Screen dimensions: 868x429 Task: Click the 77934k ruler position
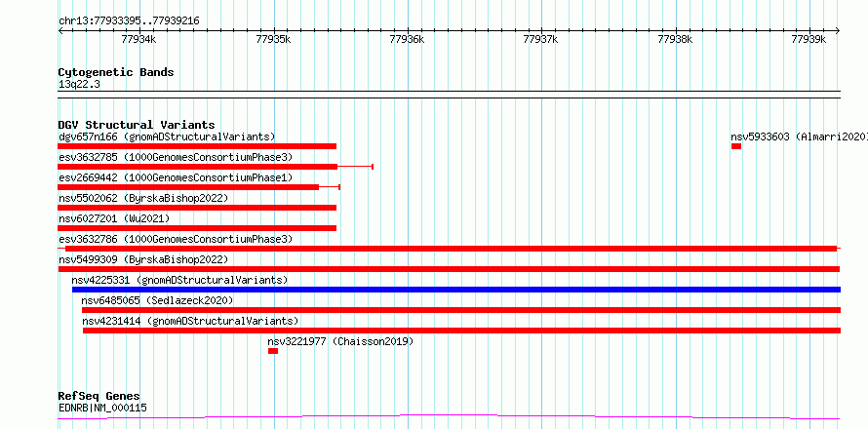pyautogui.click(x=138, y=39)
